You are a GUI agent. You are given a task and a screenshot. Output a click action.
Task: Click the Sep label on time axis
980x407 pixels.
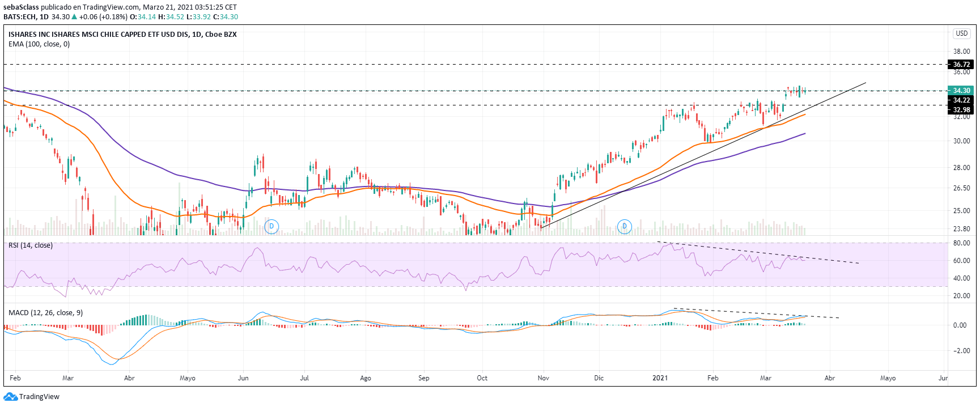click(424, 378)
